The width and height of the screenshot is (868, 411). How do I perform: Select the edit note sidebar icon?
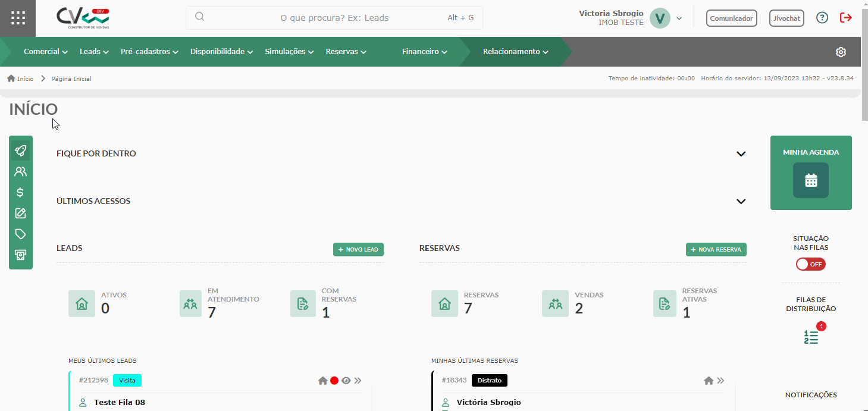coord(20,213)
